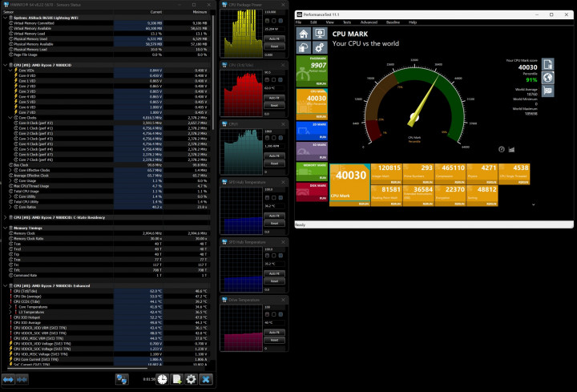Expand the Core Effective Clocks node
577x392 pixels.
click(x=10, y=170)
